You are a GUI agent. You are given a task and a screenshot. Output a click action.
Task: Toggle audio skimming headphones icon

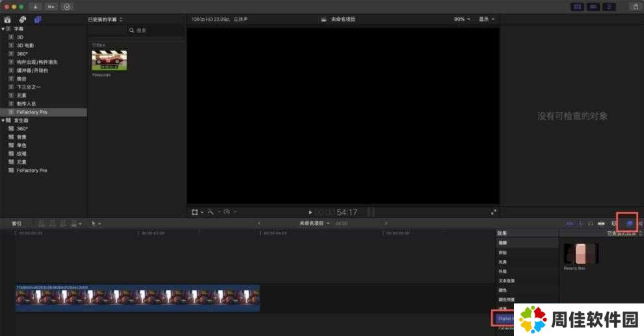pyautogui.click(x=590, y=223)
